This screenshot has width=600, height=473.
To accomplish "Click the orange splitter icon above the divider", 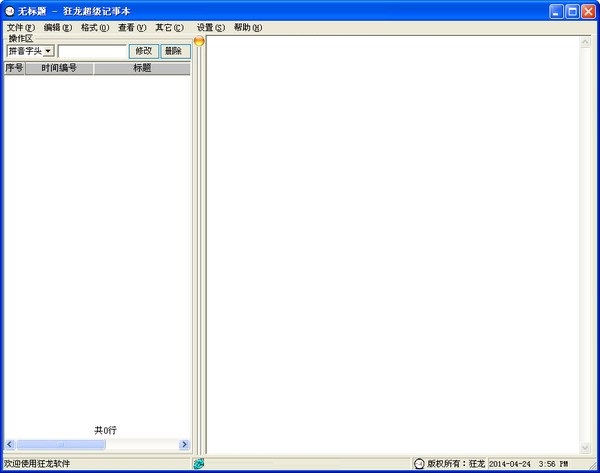I will [x=199, y=41].
